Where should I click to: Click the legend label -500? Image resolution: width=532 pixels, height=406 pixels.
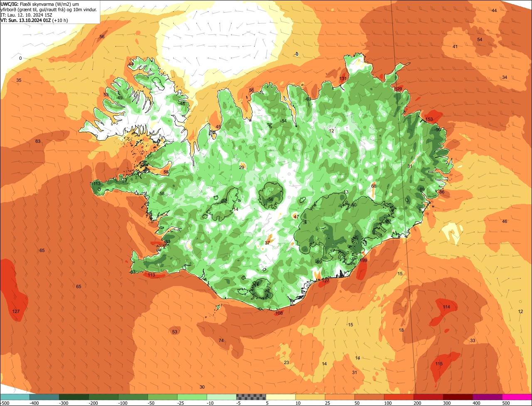[5, 403]
